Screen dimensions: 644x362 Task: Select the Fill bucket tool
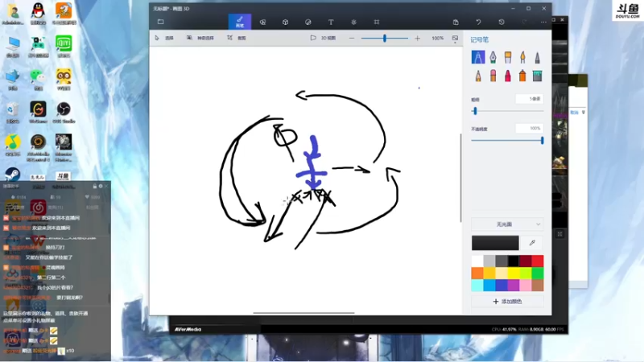(x=537, y=76)
